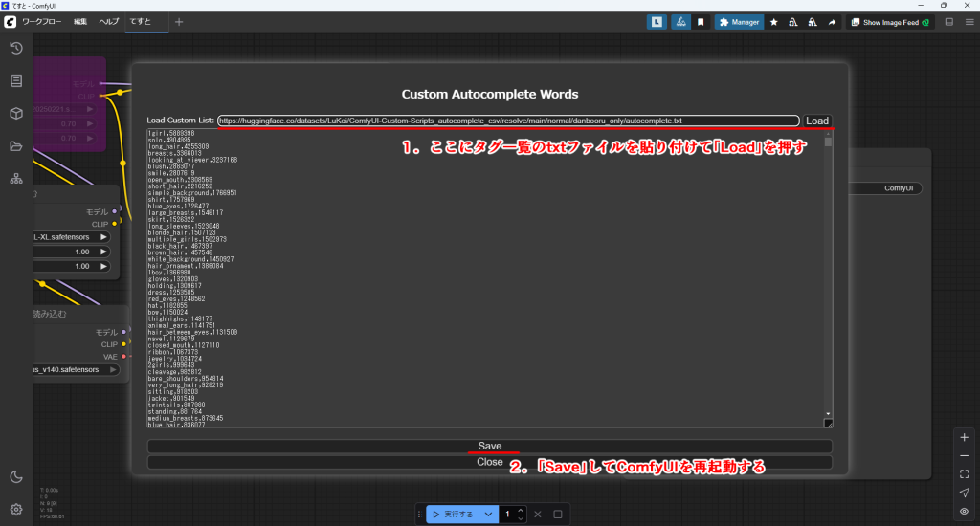Toggle dark theme moon icon
Viewport: 980px width, 526px height.
coord(16,476)
